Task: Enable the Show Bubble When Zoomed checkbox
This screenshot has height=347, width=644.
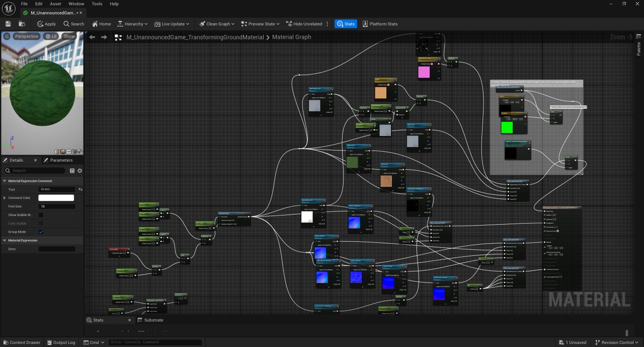Action: (x=41, y=215)
